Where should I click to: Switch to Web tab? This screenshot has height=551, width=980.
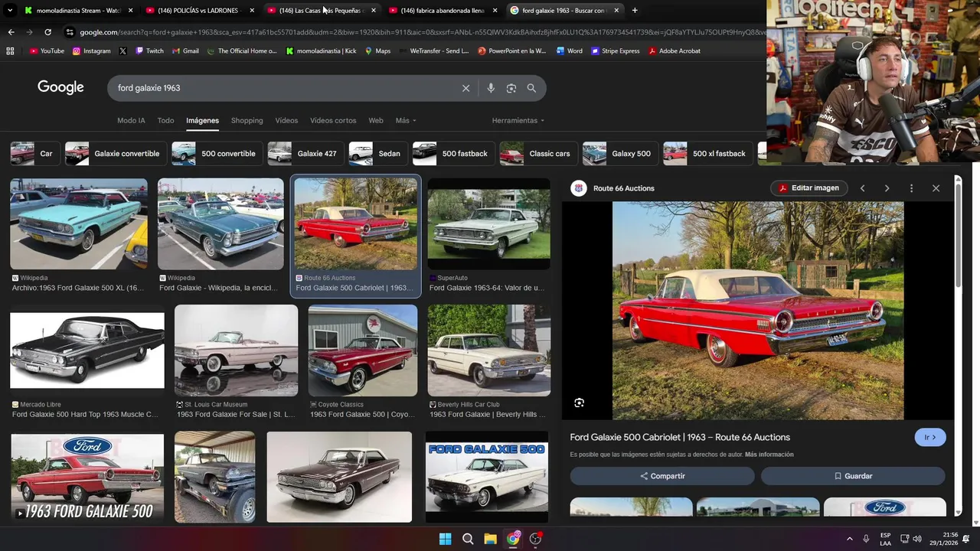coord(376,121)
